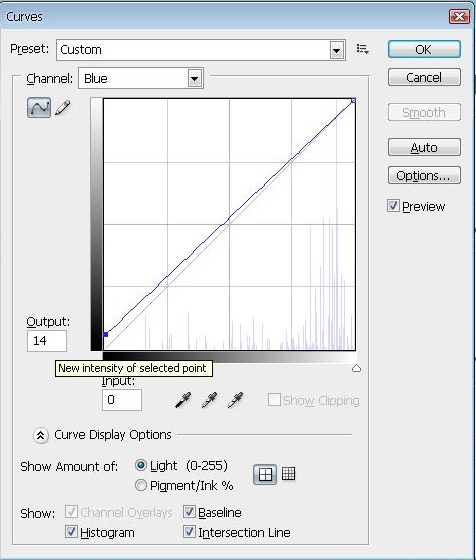Open the Channel dropdown showing Blue

141,78
